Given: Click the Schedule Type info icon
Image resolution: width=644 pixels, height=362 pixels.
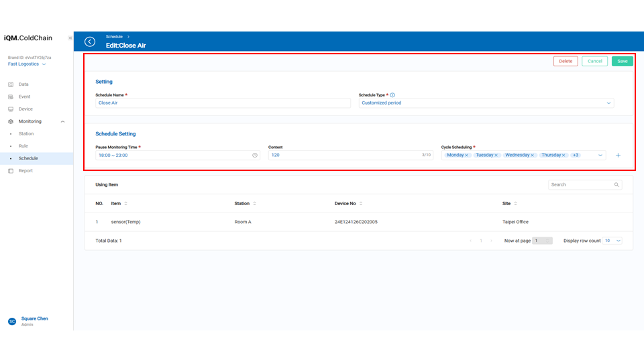Looking at the screenshot, I should [x=392, y=95].
